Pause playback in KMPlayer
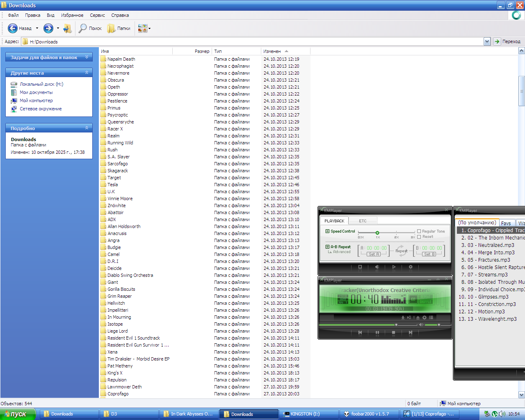This screenshot has height=420, width=525. click(377, 333)
